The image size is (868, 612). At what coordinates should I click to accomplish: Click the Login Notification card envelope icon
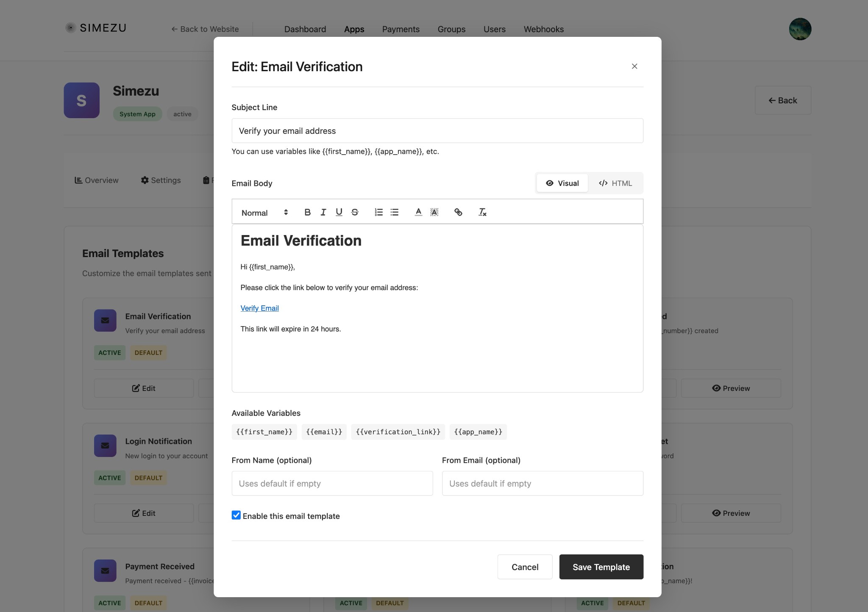click(105, 446)
